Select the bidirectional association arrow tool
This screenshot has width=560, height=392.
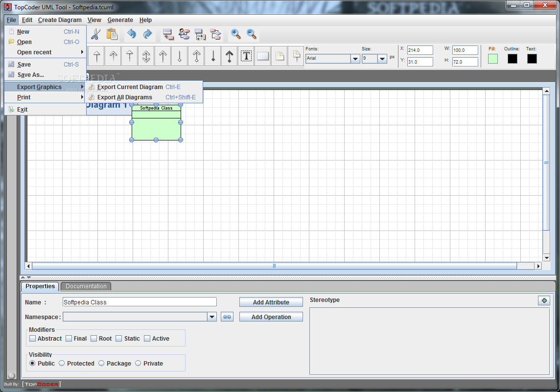point(146,56)
